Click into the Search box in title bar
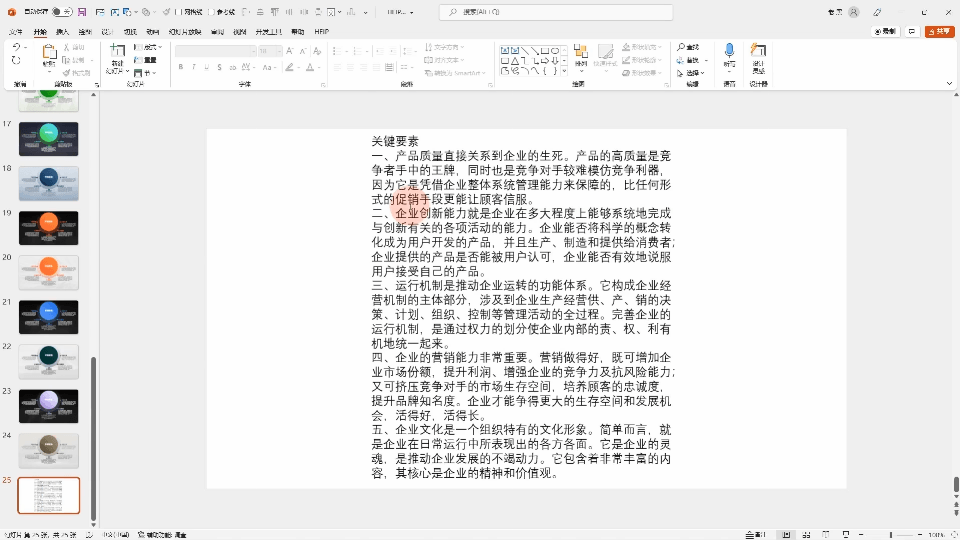 (555, 12)
